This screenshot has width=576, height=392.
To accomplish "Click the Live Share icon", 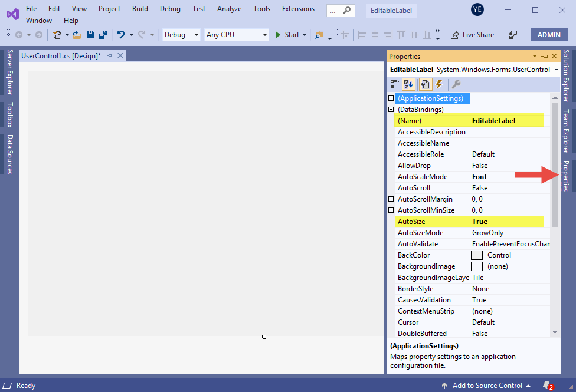I will [454, 35].
